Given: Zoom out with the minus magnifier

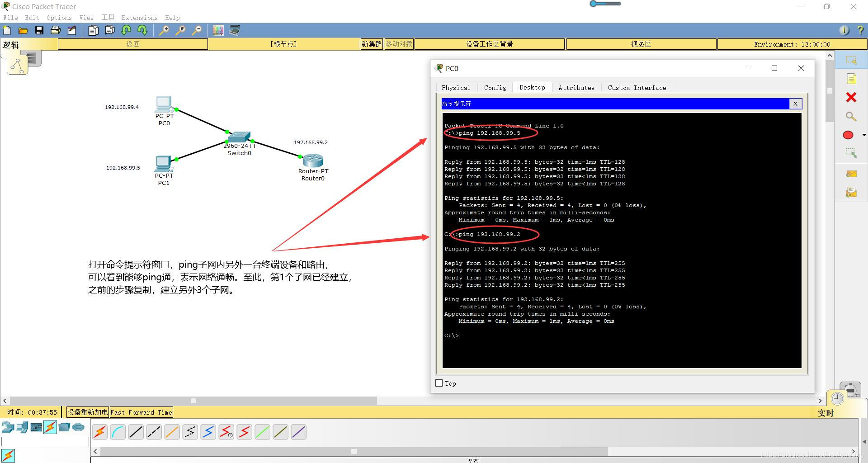Looking at the screenshot, I should pyautogui.click(x=197, y=30).
